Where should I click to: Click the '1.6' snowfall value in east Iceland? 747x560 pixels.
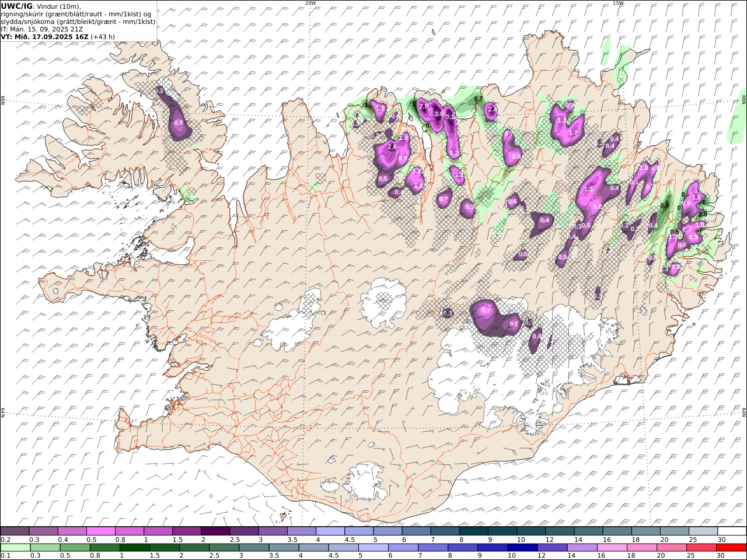[x=696, y=198]
